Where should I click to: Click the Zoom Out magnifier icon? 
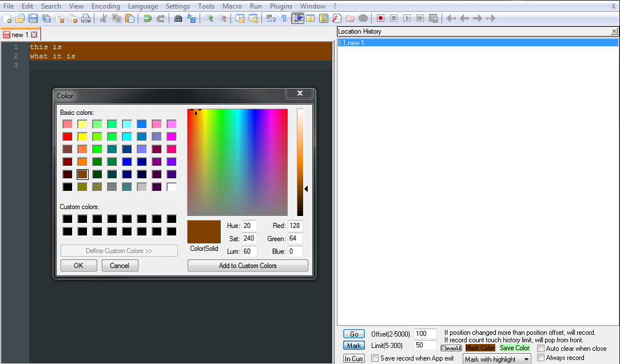[222, 18]
